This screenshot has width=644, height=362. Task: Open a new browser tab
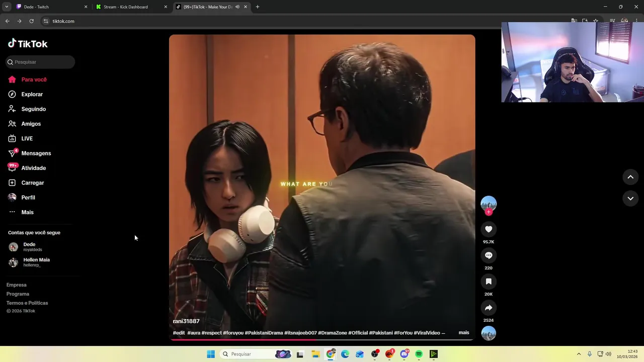click(258, 7)
